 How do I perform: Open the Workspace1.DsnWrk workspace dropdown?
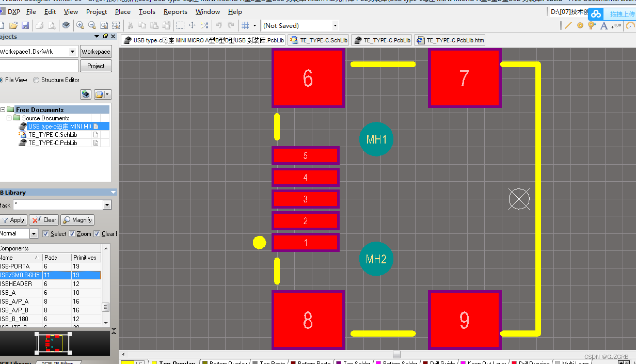73,51
